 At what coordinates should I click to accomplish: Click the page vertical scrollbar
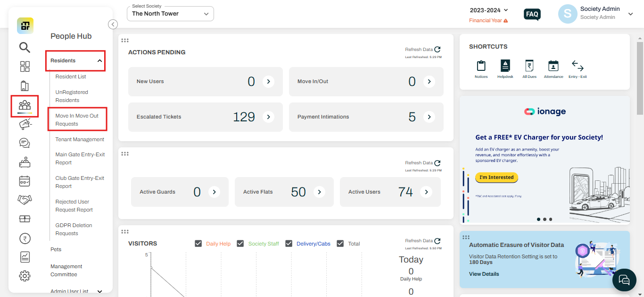coord(640,78)
